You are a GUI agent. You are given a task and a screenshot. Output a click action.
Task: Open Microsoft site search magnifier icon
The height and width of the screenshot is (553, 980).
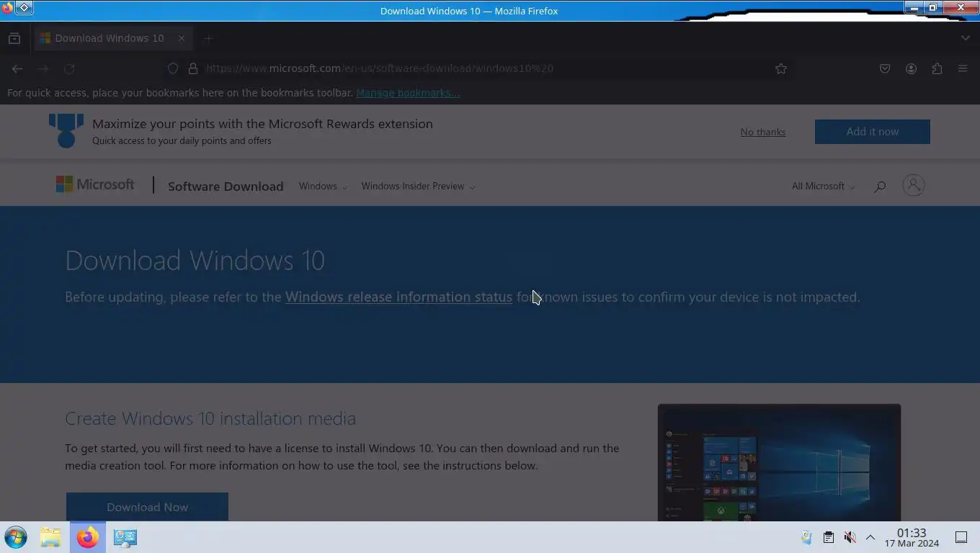[x=880, y=186]
